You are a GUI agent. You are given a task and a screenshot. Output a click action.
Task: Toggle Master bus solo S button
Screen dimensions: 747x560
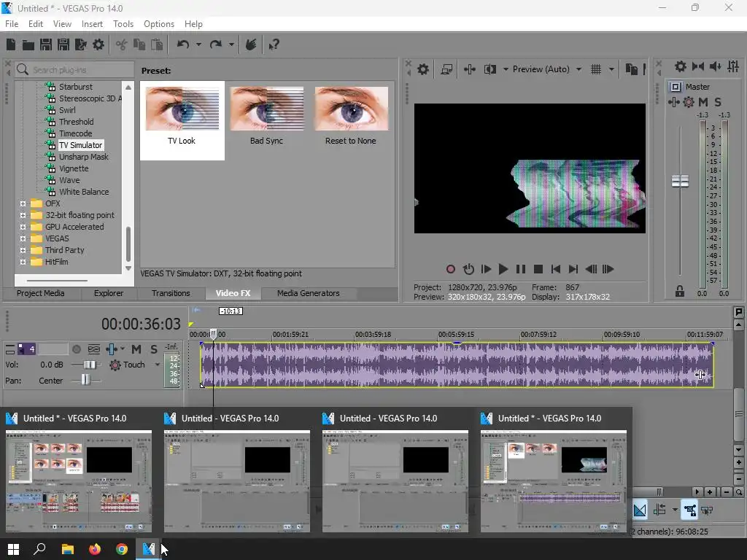click(x=718, y=102)
